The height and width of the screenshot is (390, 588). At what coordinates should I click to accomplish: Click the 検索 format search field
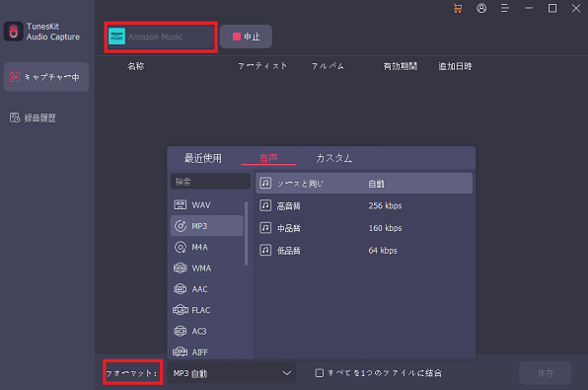tap(210, 182)
